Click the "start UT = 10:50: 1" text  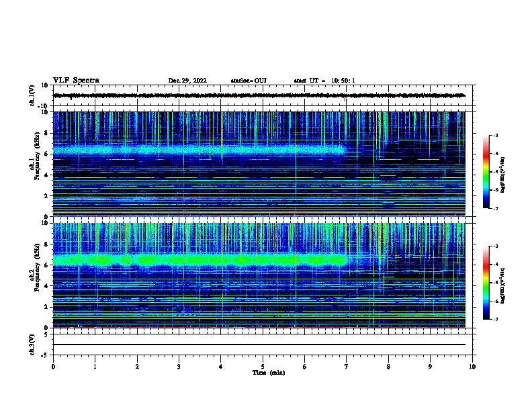tap(324, 81)
